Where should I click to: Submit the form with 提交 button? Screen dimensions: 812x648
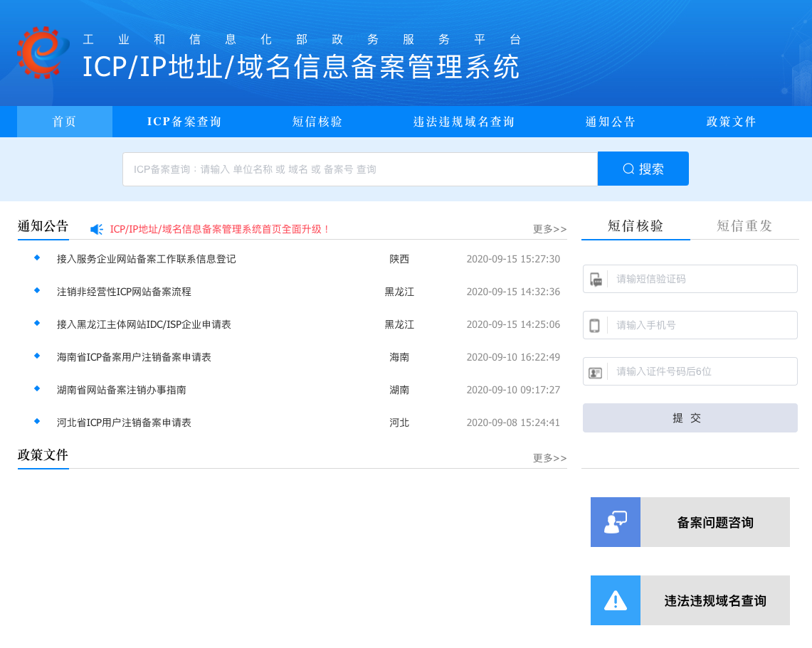(690, 418)
